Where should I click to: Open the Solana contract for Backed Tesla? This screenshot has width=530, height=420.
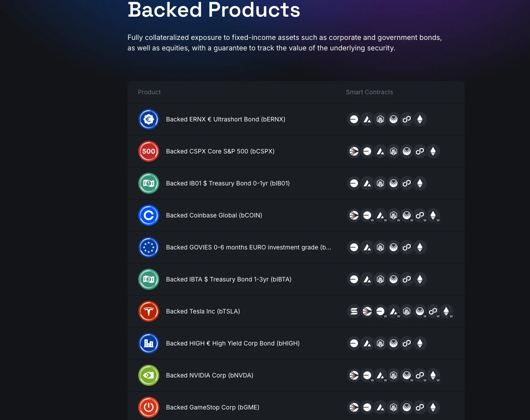pyautogui.click(x=354, y=311)
